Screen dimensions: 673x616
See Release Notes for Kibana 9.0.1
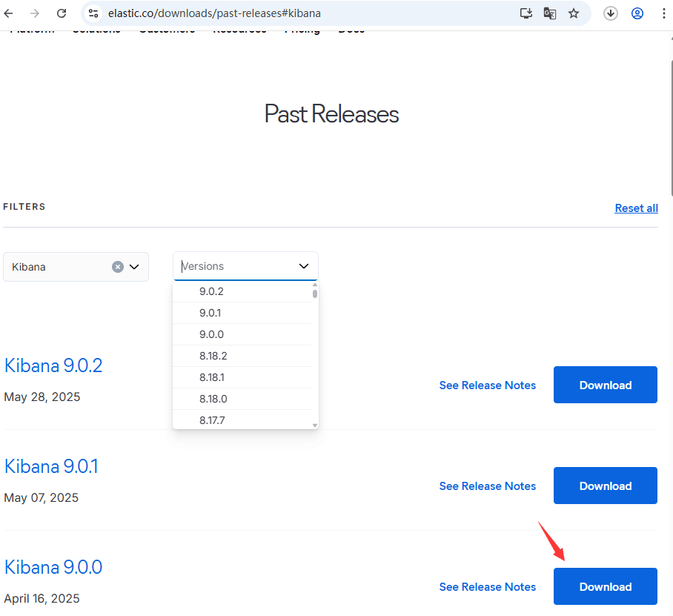coord(488,486)
